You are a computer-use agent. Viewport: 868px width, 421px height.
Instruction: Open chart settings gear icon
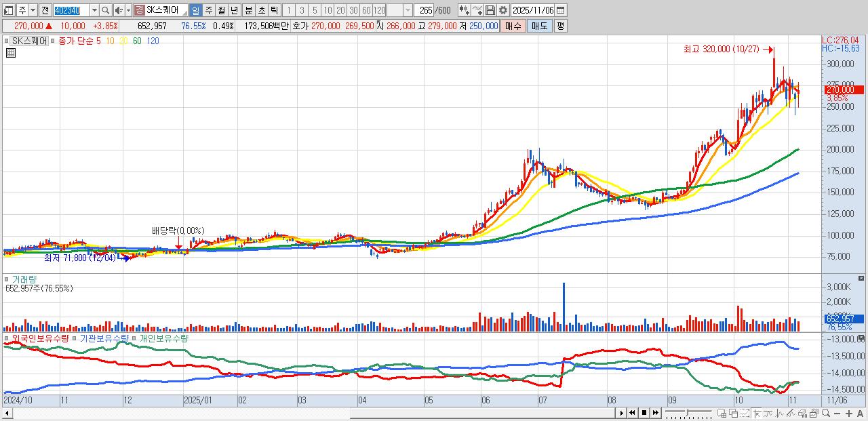click(503, 10)
